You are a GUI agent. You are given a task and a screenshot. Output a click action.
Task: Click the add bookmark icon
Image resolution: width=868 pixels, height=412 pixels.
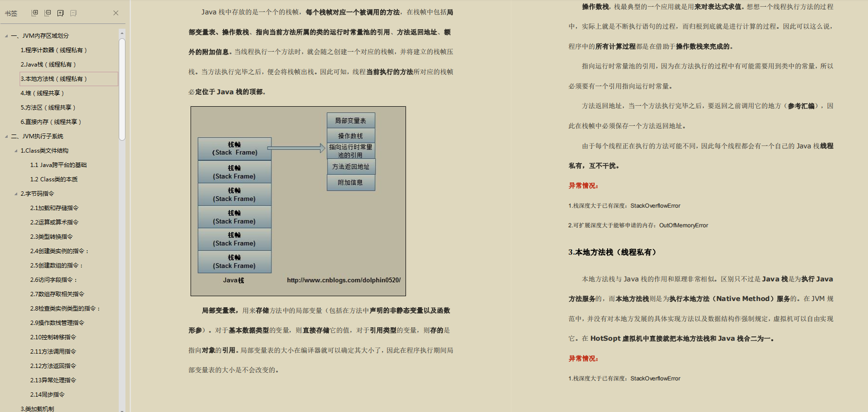point(60,13)
